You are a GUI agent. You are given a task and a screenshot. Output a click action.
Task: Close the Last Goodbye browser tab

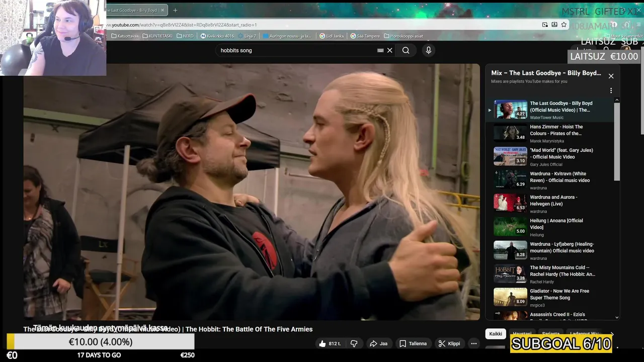pyautogui.click(x=163, y=10)
